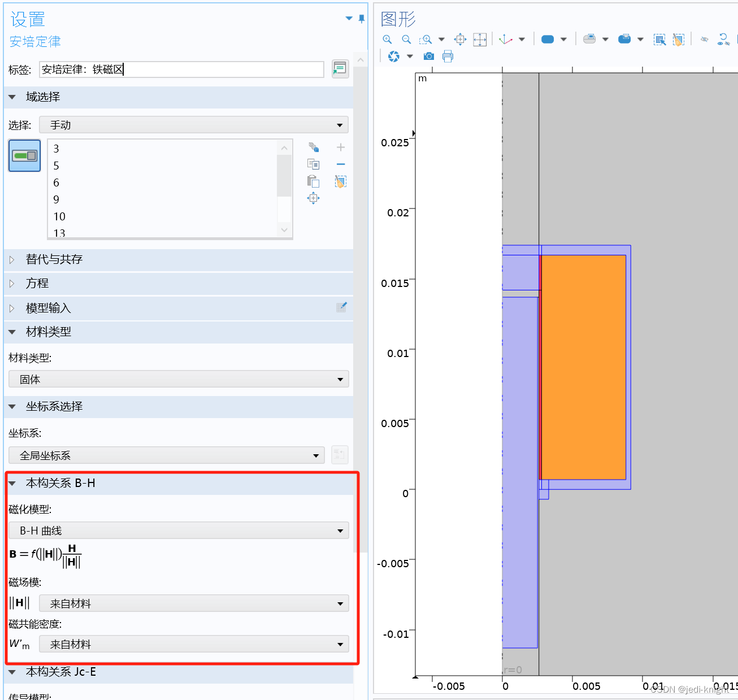
Task: Click the zoom to selection crosshair icon
Action: (480, 39)
